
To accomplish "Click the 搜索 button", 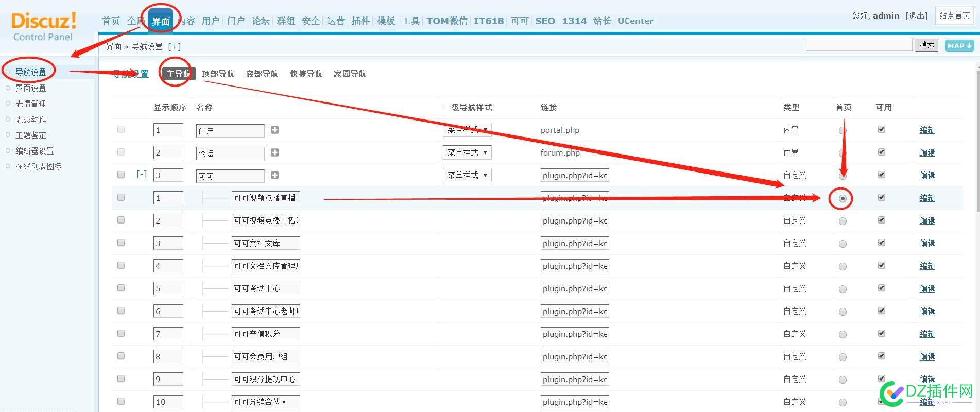I will [926, 45].
